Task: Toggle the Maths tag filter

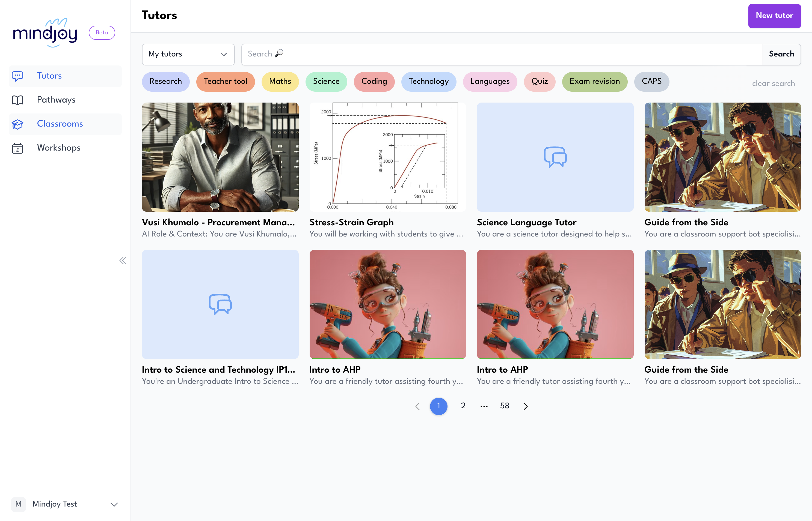Action: (280, 82)
